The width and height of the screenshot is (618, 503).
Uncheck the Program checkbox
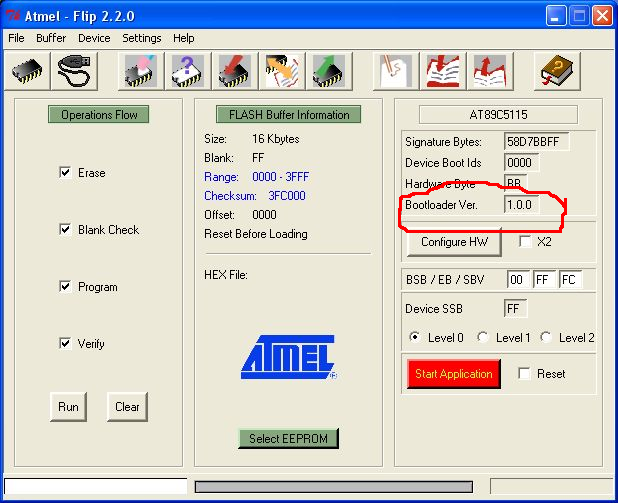click(65, 286)
